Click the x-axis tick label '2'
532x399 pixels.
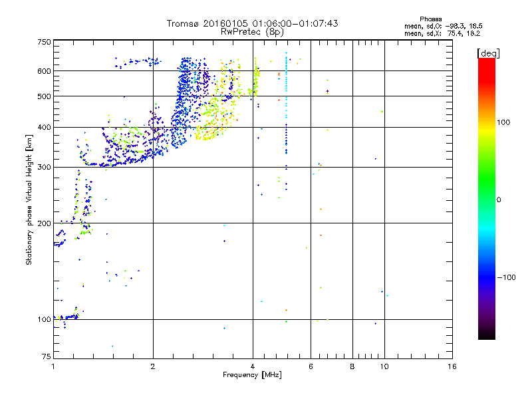pos(153,366)
